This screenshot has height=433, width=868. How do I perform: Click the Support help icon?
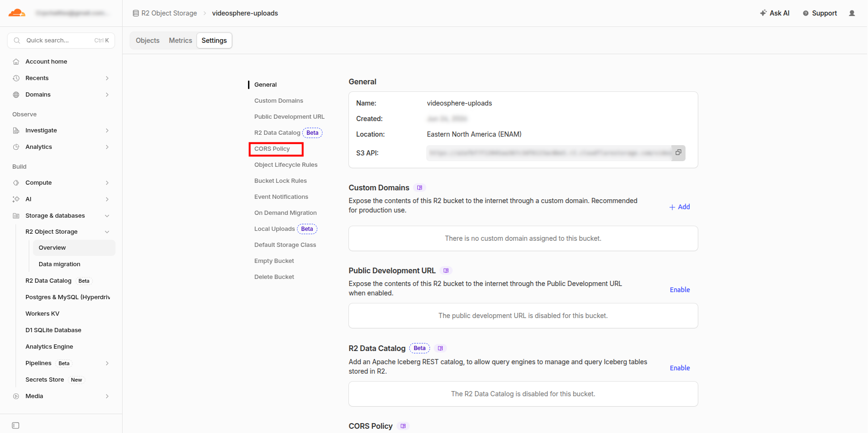tap(806, 13)
